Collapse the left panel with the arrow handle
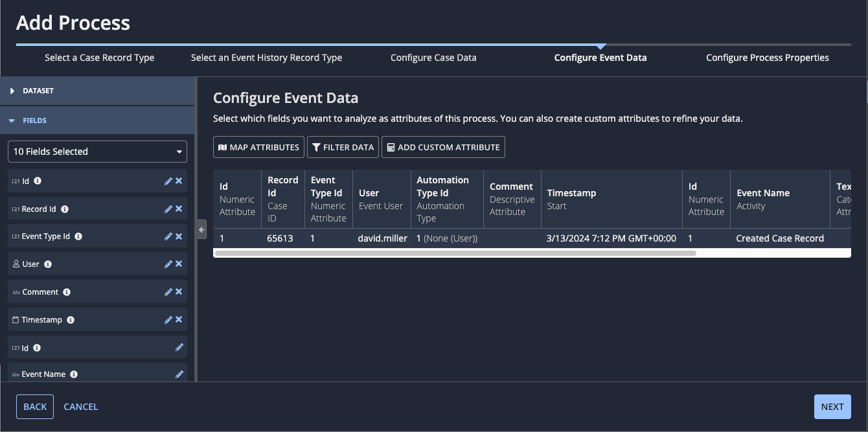 (x=201, y=229)
